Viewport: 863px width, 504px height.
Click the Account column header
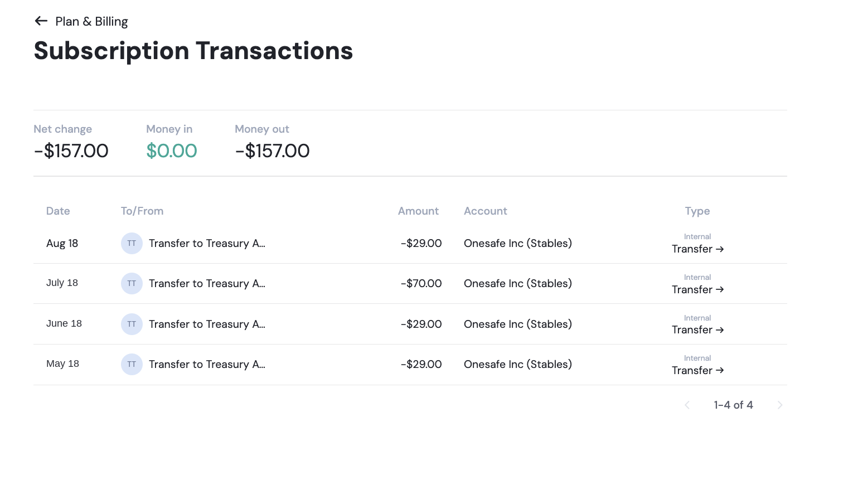pos(486,211)
